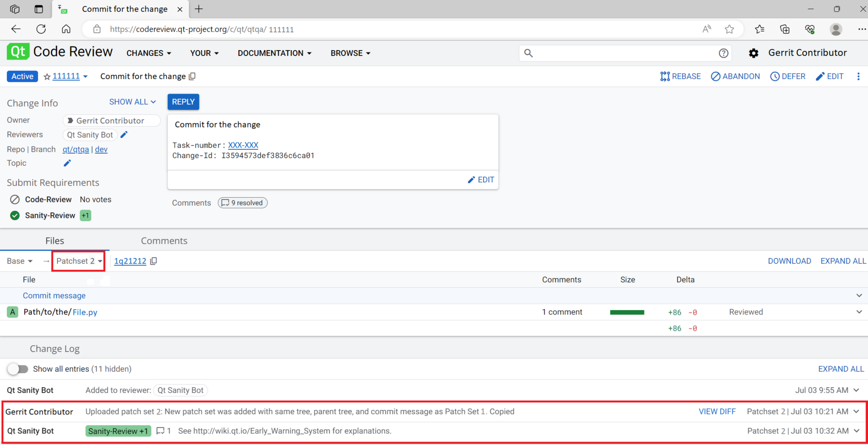The height and width of the screenshot is (445, 868).
Task: Open the YOUR menu
Action: click(204, 53)
